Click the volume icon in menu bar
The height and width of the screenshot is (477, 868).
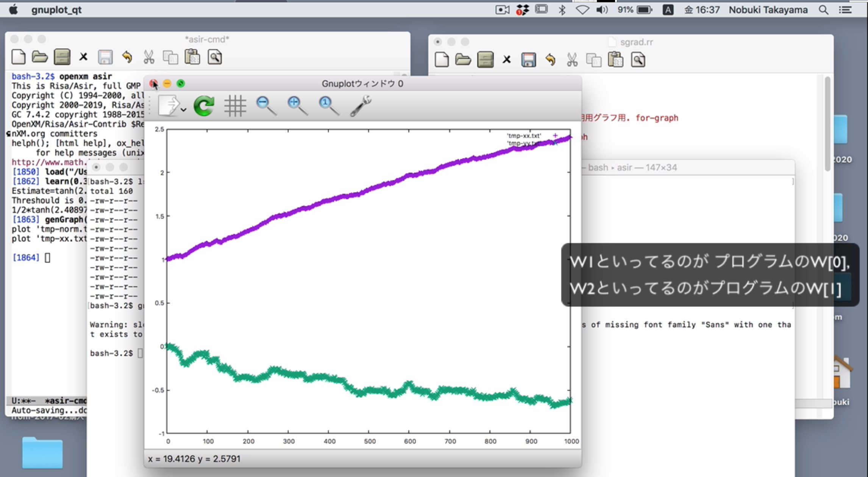pyautogui.click(x=602, y=10)
